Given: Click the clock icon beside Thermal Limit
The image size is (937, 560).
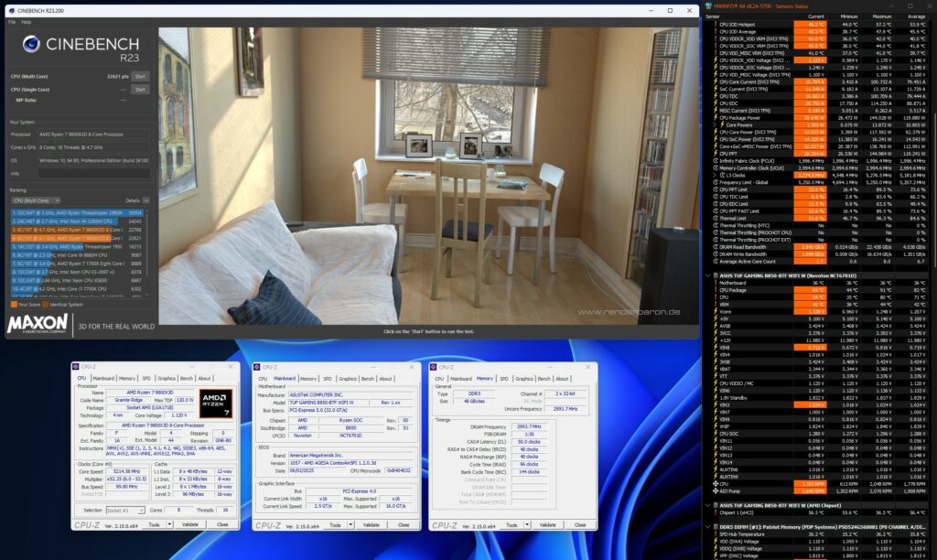Looking at the screenshot, I should [716, 218].
